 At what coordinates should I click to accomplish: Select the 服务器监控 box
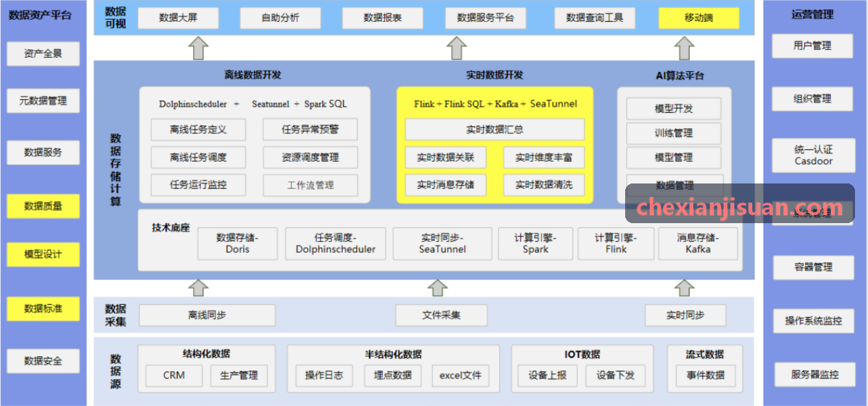click(x=815, y=375)
